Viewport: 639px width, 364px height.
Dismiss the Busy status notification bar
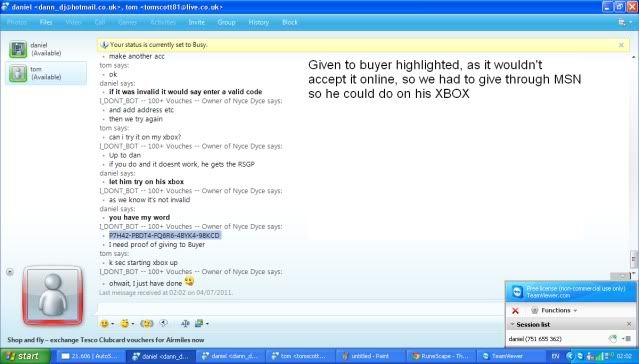[621, 45]
